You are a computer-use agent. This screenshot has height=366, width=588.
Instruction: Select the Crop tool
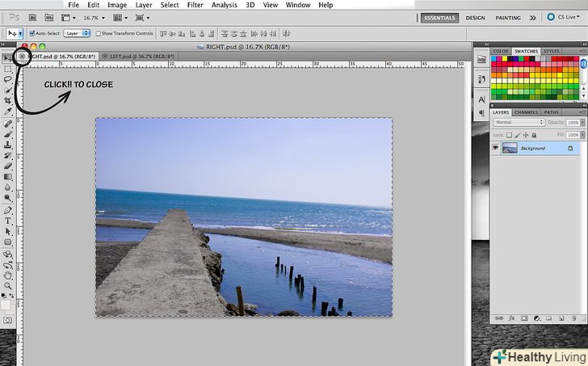[x=8, y=100]
